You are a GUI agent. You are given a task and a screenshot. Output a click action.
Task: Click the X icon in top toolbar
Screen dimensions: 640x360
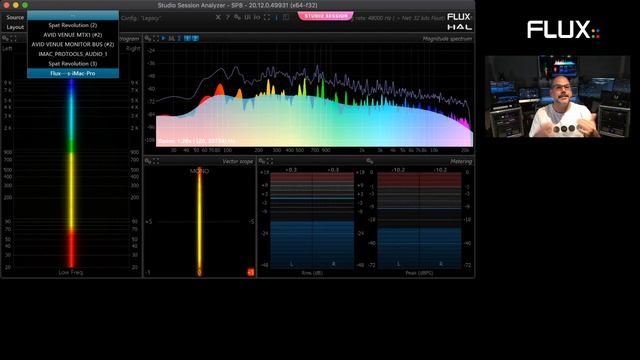click(x=218, y=18)
